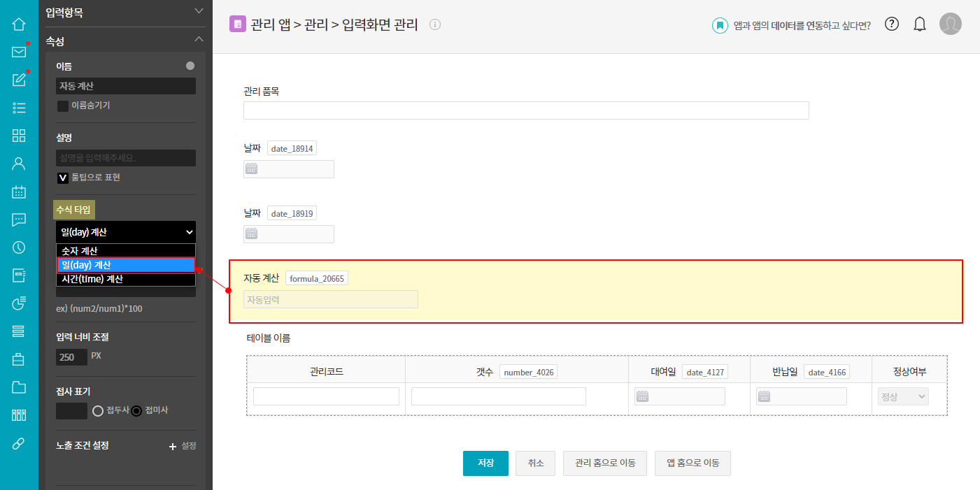Image resolution: width=980 pixels, height=490 pixels.
Task: Click the gray circle next to 이름
Action: pos(190,66)
